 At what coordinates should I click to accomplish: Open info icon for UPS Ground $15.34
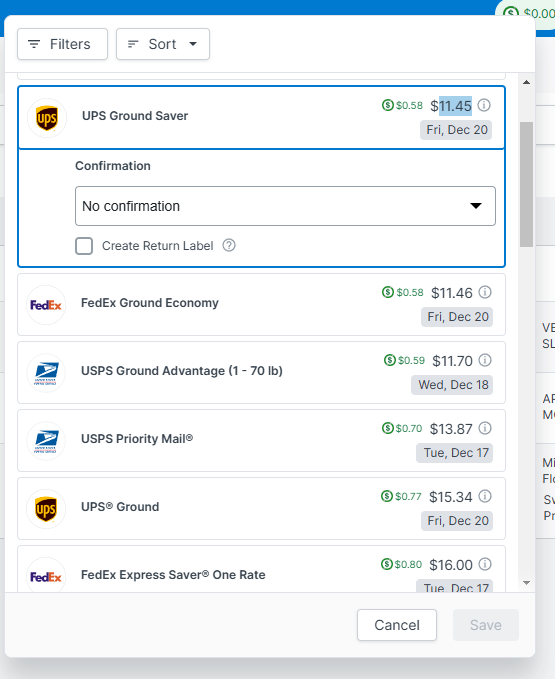[485, 496]
